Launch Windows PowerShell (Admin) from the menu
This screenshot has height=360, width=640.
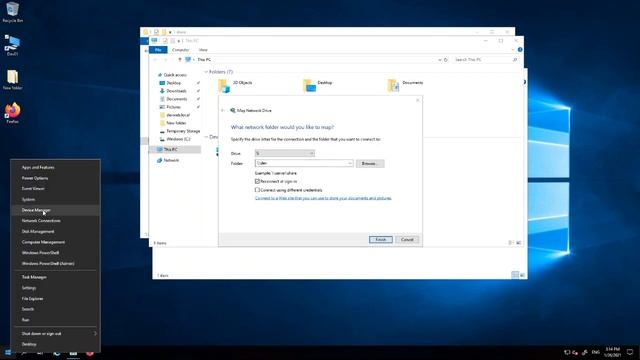[x=55, y=264]
